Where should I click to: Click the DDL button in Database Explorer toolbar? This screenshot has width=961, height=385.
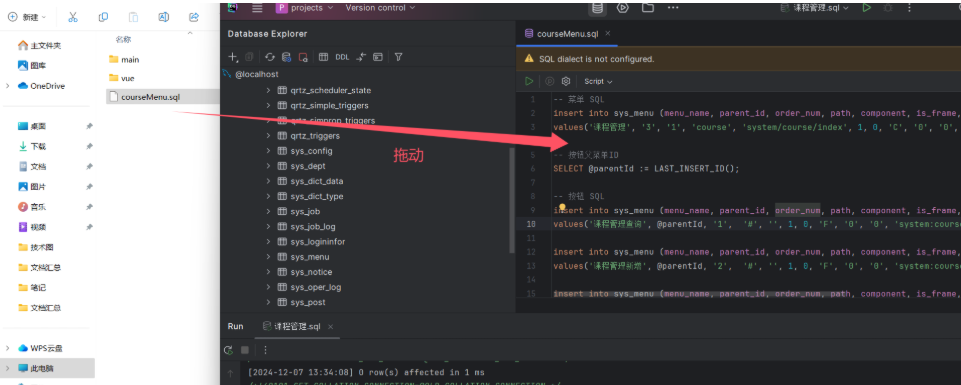[342, 57]
